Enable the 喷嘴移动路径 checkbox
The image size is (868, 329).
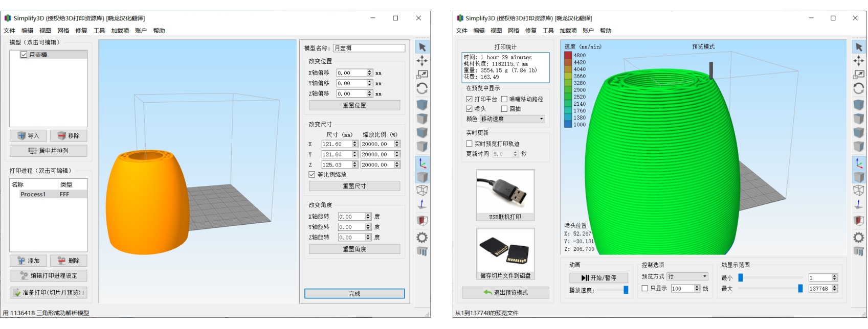point(504,99)
